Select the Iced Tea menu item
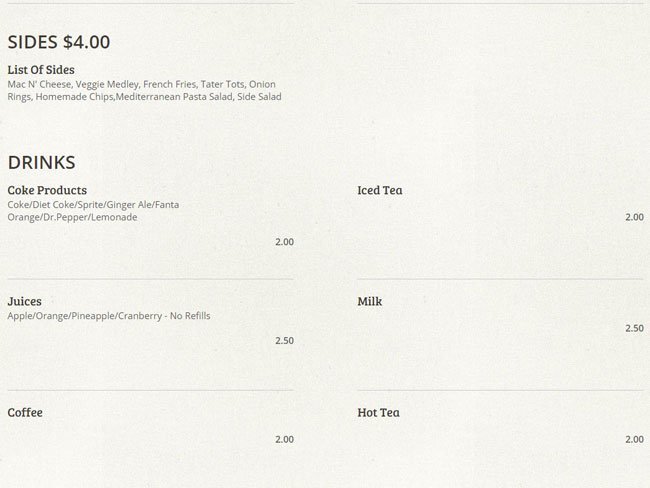650x488 pixels. pos(380,190)
